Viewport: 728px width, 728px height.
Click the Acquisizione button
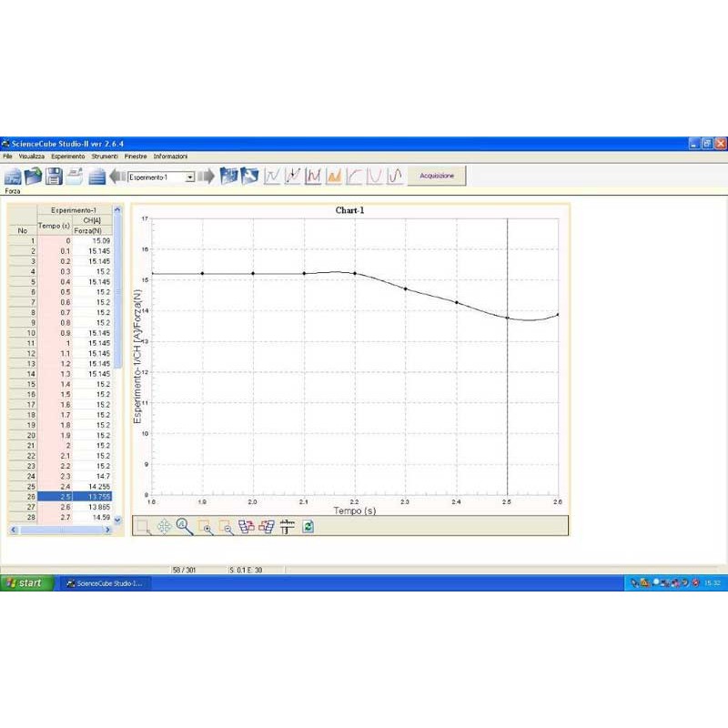coord(436,177)
